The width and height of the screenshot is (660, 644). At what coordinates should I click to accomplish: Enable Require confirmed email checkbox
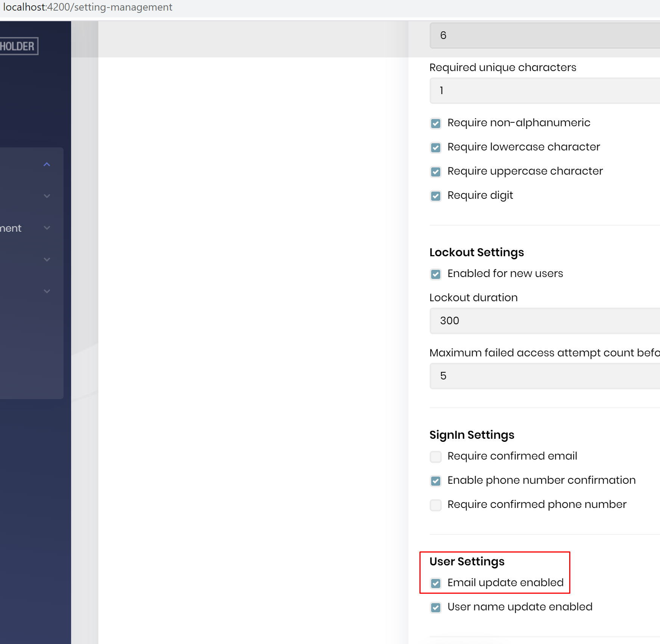coord(436,457)
